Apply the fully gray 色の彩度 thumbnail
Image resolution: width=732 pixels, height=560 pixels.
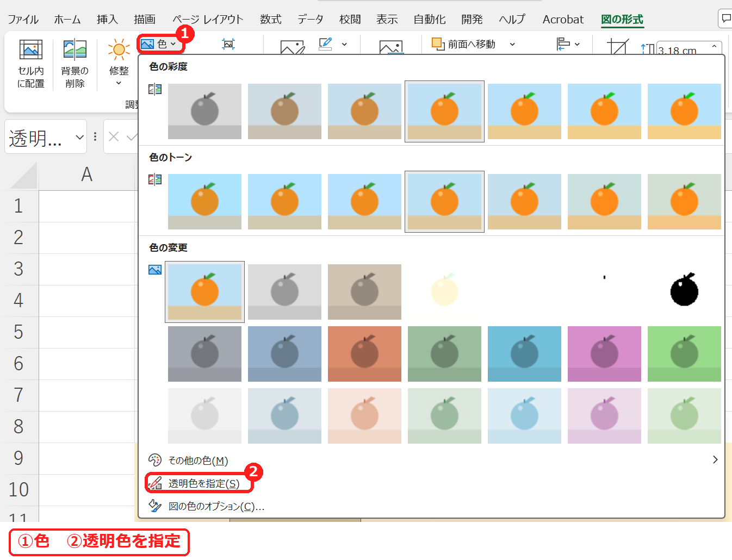(204, 111)
